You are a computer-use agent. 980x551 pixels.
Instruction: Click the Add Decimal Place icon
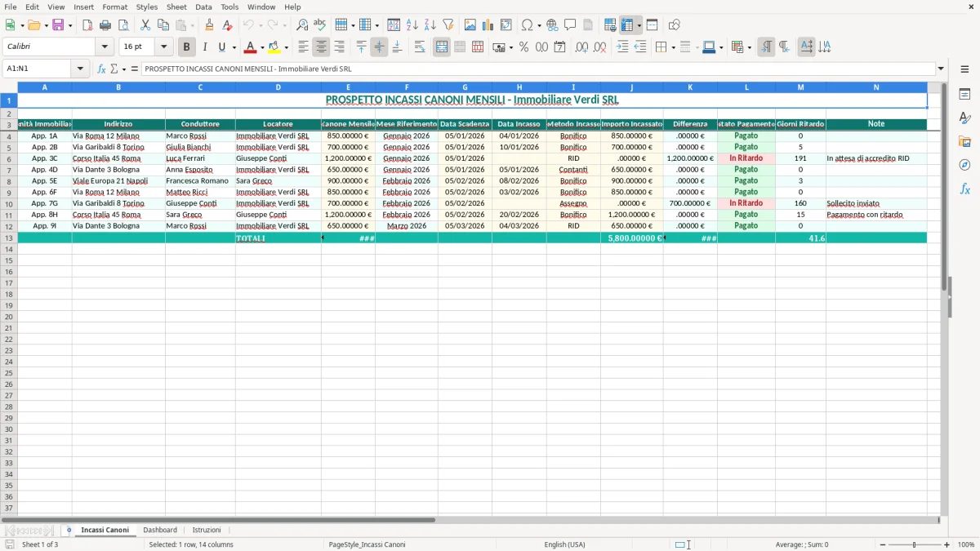[x=581, y=47]
